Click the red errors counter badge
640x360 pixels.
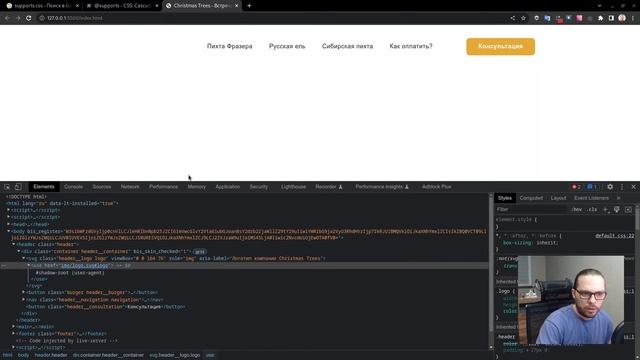pyautogui.click(x=576, y=187)
